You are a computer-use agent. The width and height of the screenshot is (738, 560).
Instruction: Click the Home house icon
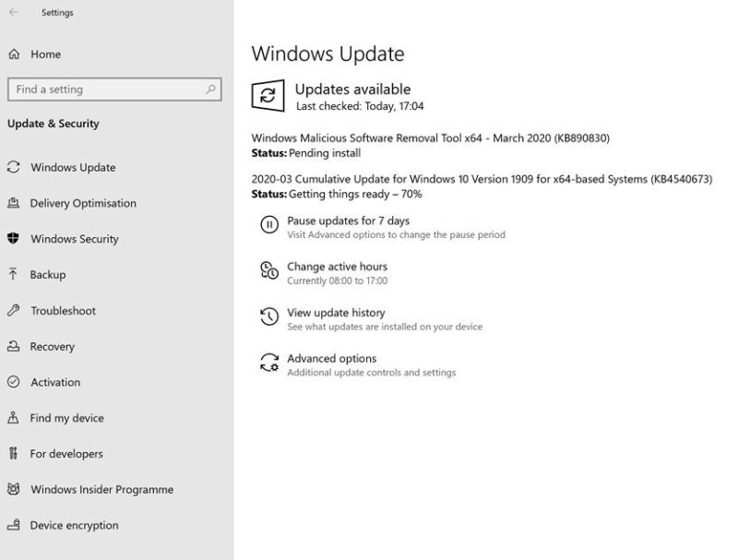14,54
